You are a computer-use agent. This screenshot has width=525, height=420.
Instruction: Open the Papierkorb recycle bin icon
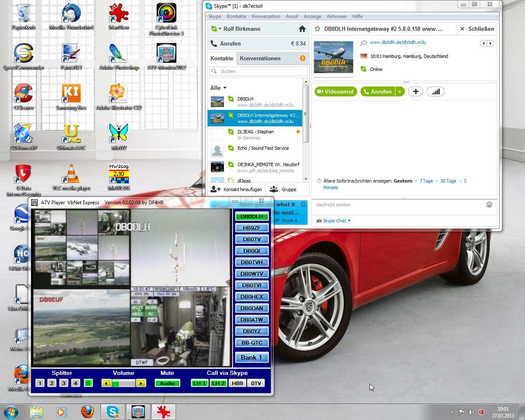coord(23,16)
